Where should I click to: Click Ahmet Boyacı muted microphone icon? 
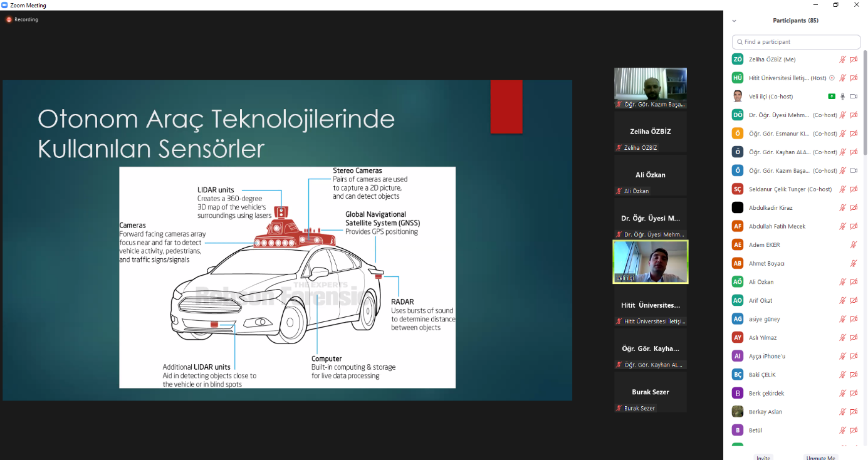coord(853,263)
